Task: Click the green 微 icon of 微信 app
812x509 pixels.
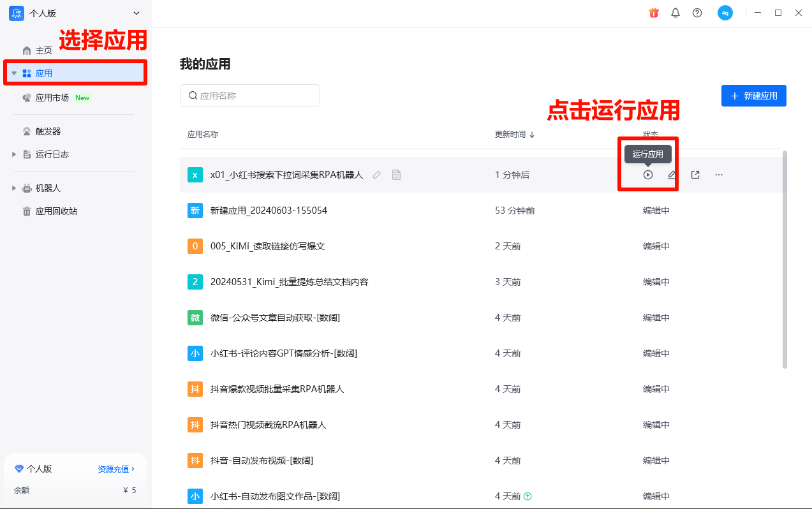Action: click(x=195, y=318)
